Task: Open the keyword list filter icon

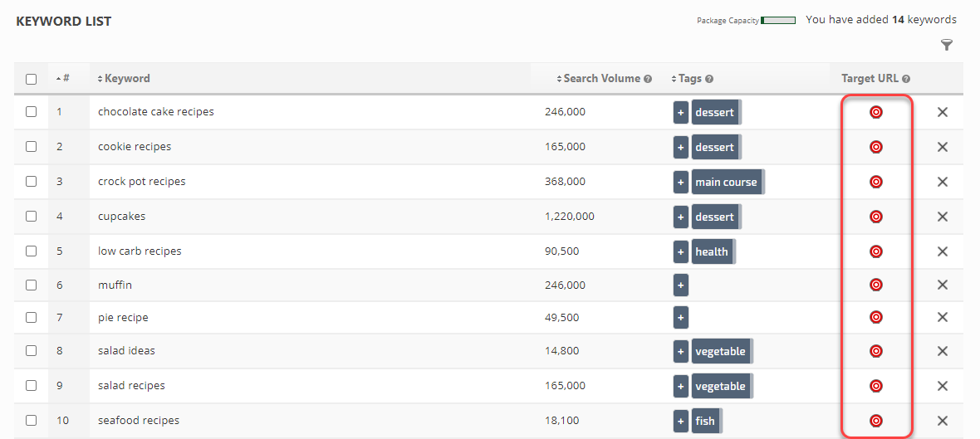Action: pyautogui.click(x=946, y=46)
